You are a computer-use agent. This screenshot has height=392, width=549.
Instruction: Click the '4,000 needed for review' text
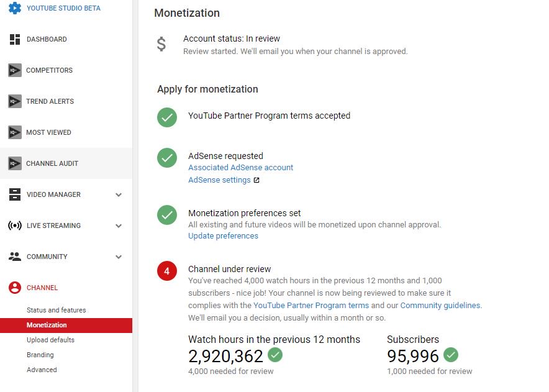tap(231, 371)
